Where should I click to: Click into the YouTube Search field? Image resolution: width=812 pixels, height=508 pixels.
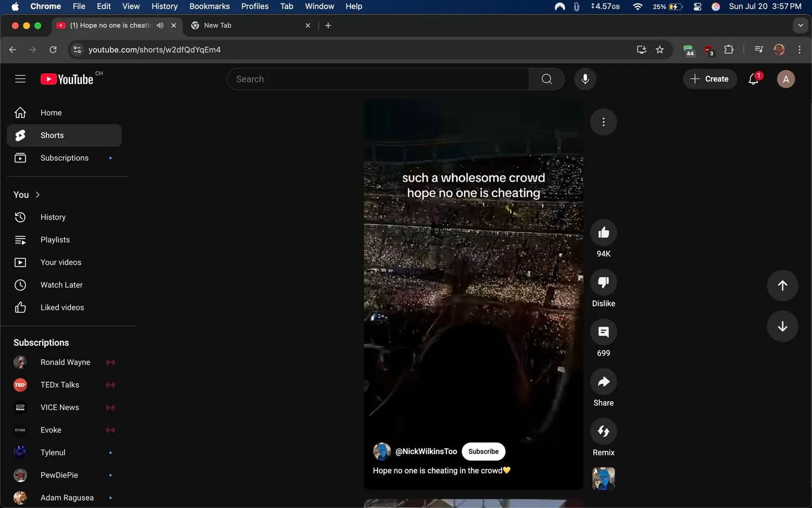[378, 79]
